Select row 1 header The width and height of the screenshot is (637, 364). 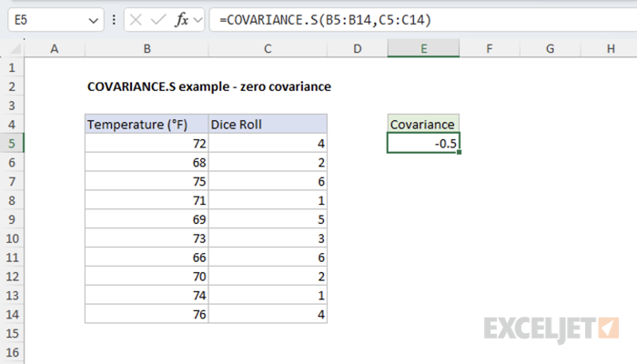(x=12, y=67)
